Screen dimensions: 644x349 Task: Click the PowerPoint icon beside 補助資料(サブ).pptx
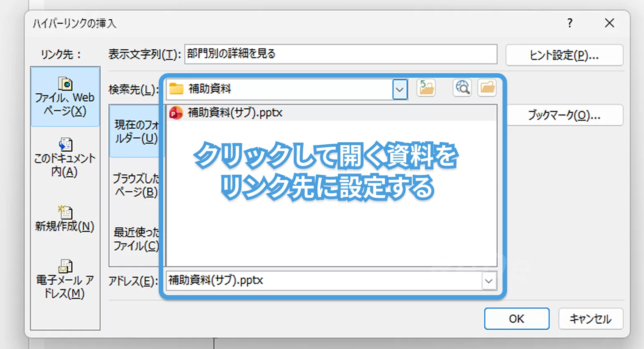(176, 113)
